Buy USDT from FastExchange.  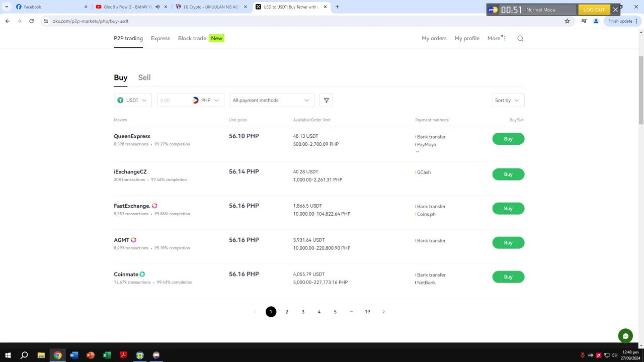click(508, 209)
